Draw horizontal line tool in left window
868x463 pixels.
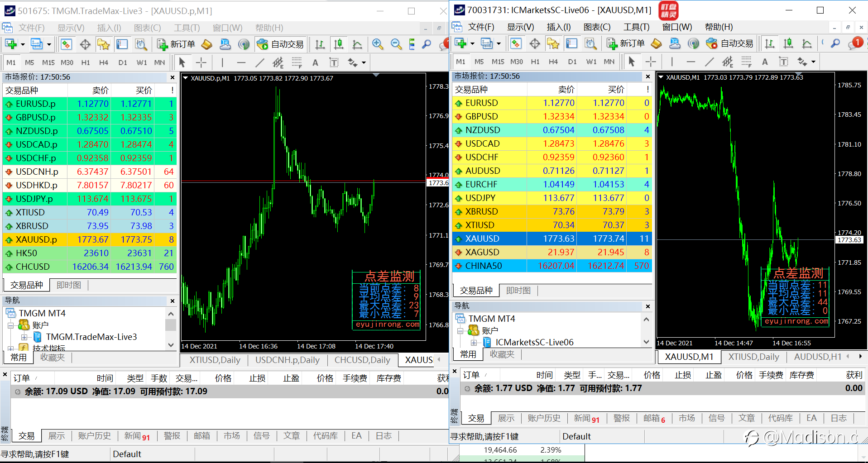pos(241,62)
